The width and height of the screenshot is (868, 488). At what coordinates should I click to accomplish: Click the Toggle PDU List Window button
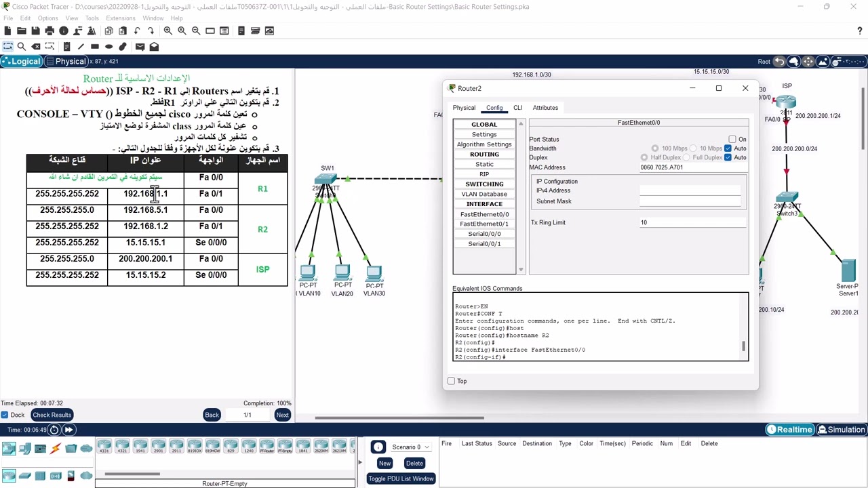(401, 479)
